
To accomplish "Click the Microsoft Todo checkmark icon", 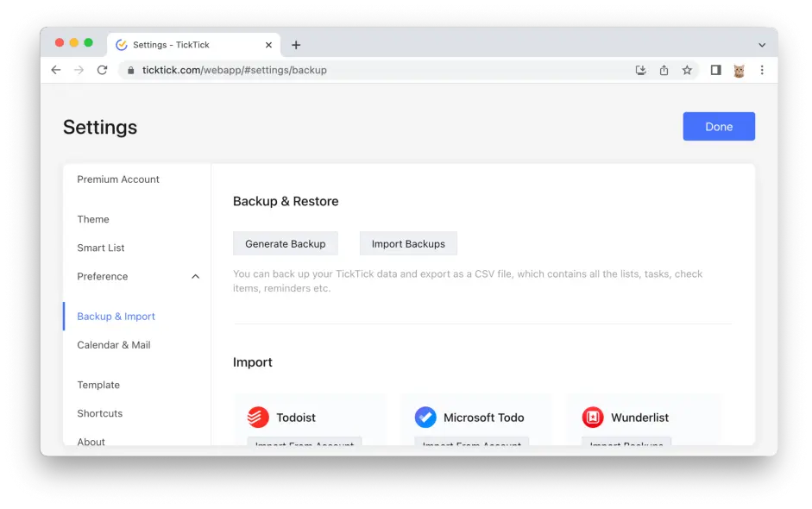I will pos(425,418).
